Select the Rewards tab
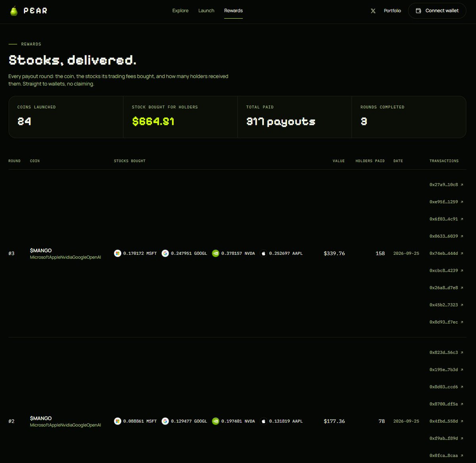This screenshot has height=463, width=476. (x=233, y=11)
